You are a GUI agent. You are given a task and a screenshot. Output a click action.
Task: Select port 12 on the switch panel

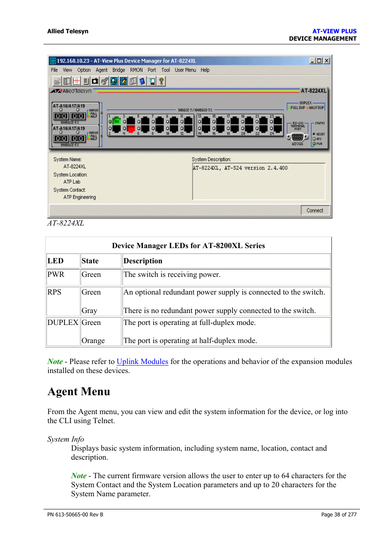pyautogui.click(x=189, y=129)
